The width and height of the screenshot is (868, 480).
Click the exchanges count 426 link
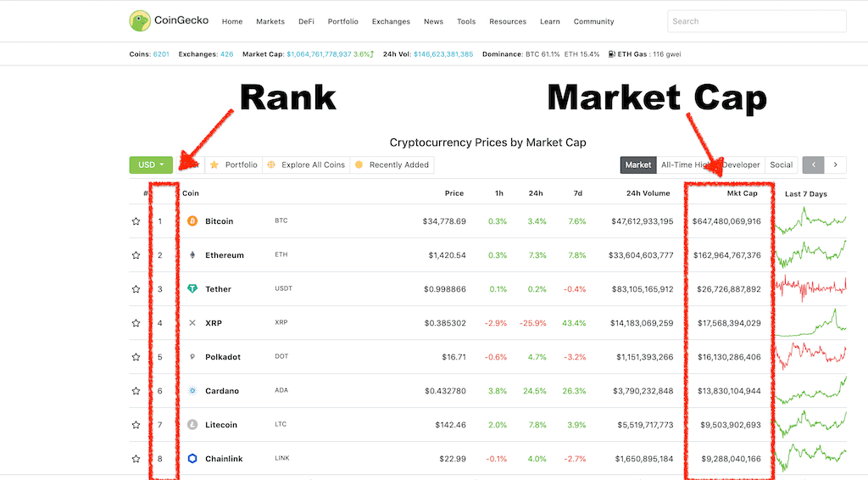(227, 54)
